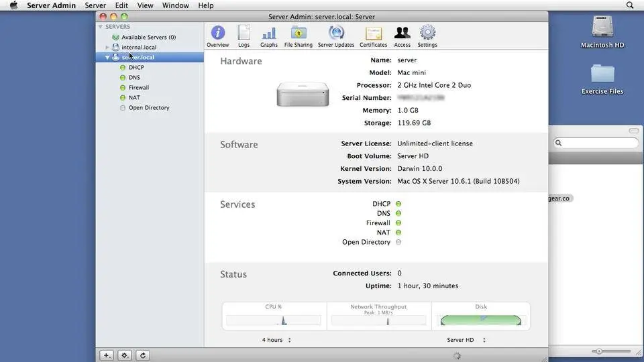Open server Settings gear
The image size is (644, 362).
coord(427,36)
